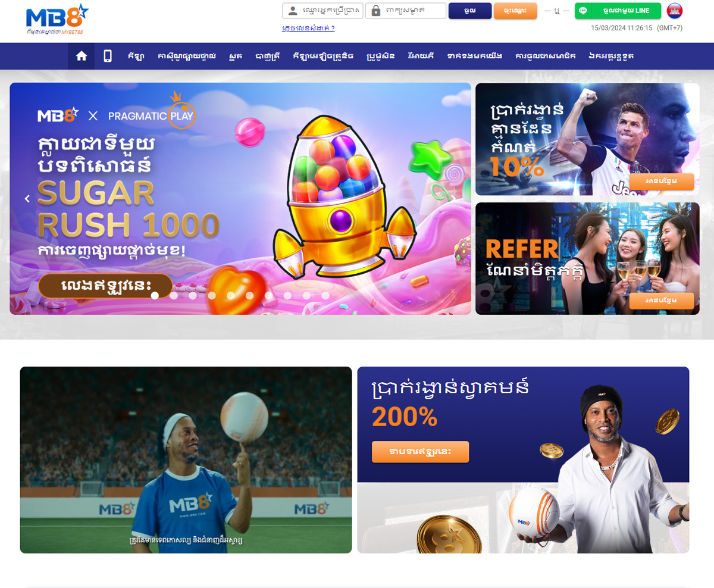Go to the Home icon in navigation bar
This screenshot has height=588, width=714.
pos(81,56)
